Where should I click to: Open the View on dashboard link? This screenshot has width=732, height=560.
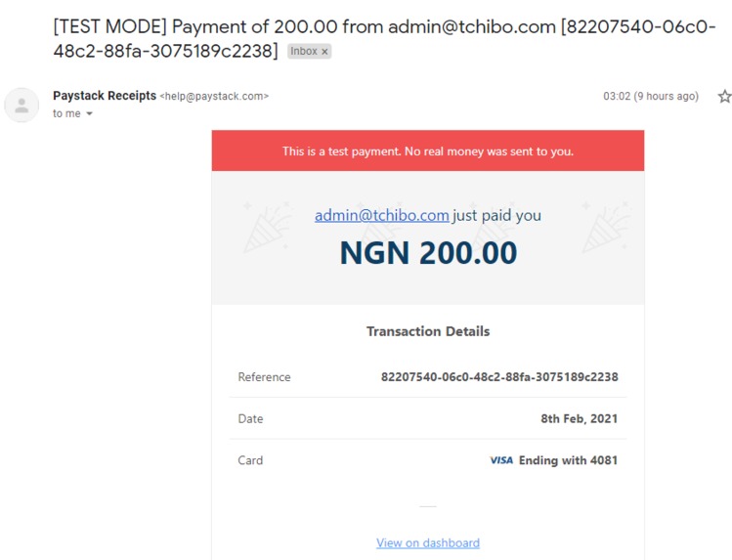428,542
